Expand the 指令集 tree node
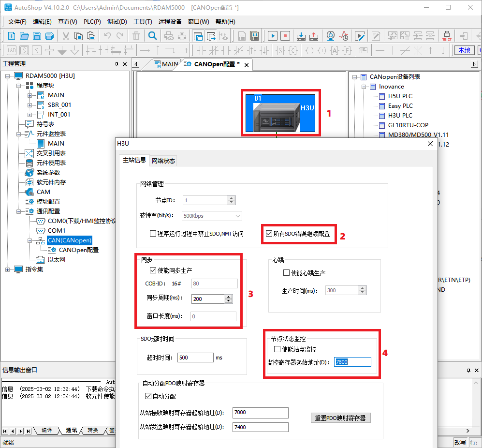The image size is (482, 448). pyautogui.click(x=8, y=269)
